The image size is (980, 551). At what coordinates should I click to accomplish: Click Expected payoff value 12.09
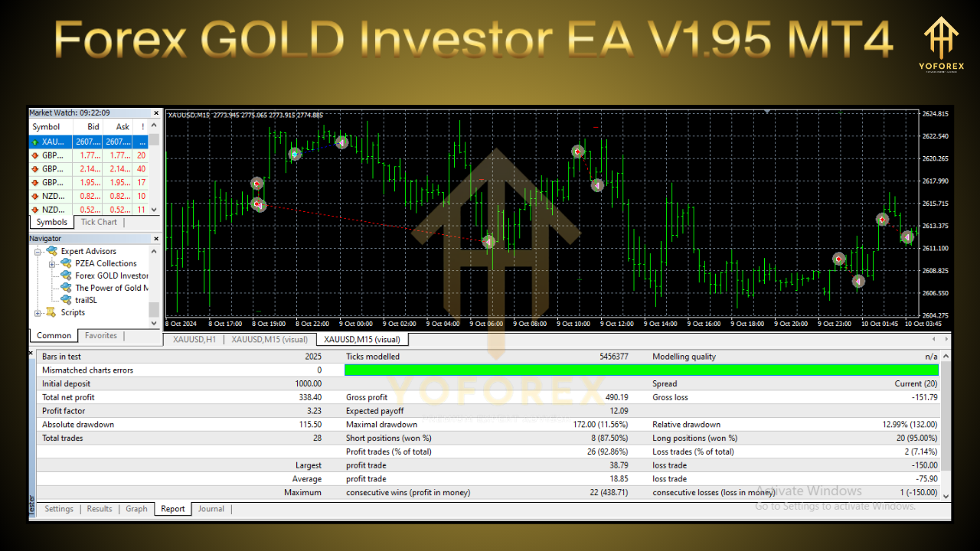click(x=619, y=411)
